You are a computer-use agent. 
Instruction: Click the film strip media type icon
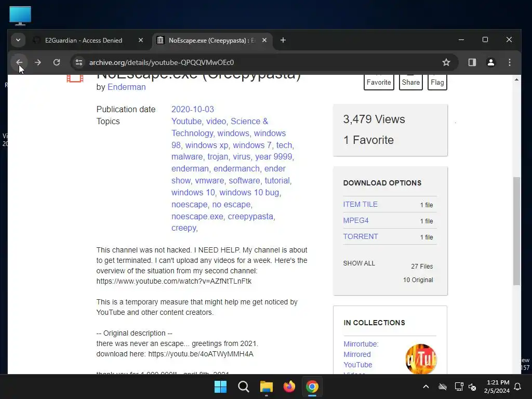point(75,78)
